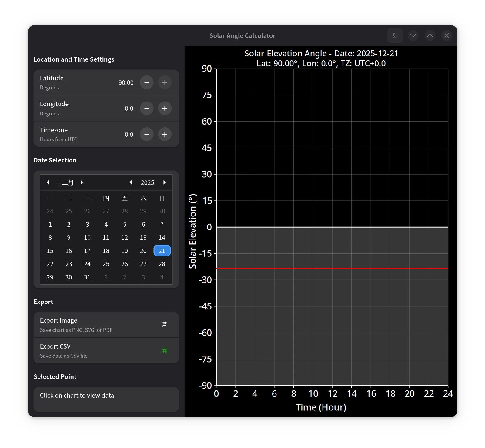Select December 5 in the calendar
485x448 pixels.
tap(125, 225)
